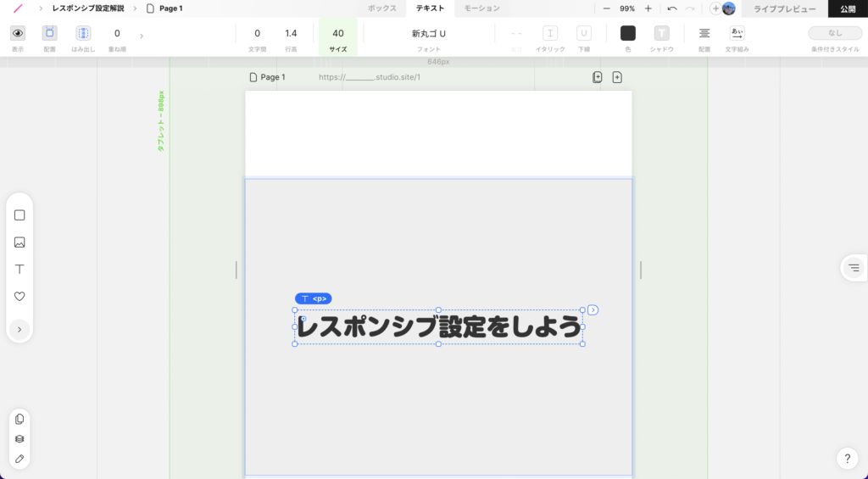Toggle 下線 underline style

583,33
